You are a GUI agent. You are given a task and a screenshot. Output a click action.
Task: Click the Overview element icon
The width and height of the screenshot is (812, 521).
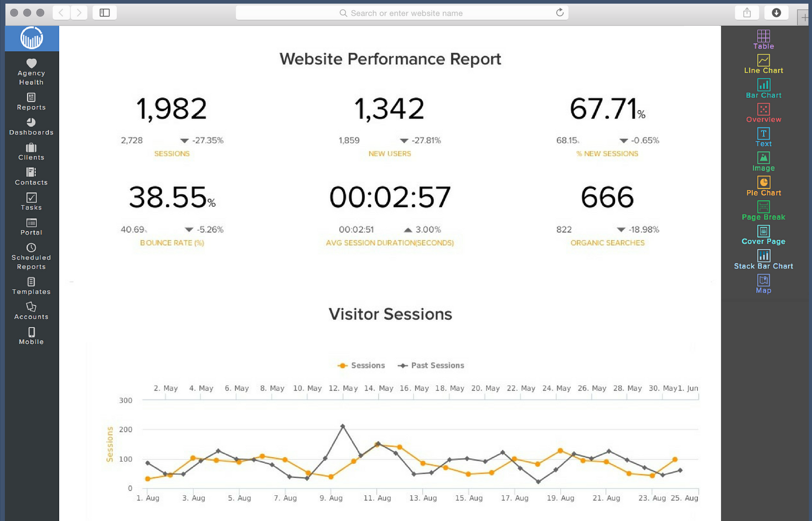[x=764, y=112]
